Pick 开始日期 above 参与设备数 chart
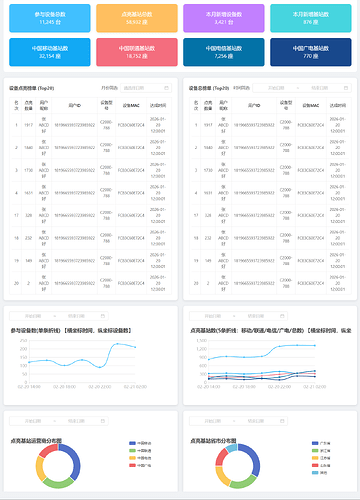360x500 pixels. pyautogui.click(x=33, y=316)
